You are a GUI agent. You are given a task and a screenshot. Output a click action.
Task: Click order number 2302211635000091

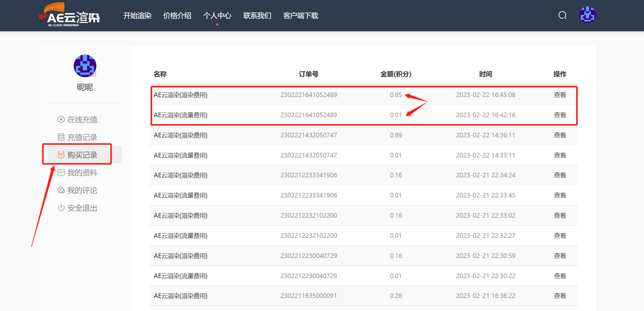(x=309, y=296)
